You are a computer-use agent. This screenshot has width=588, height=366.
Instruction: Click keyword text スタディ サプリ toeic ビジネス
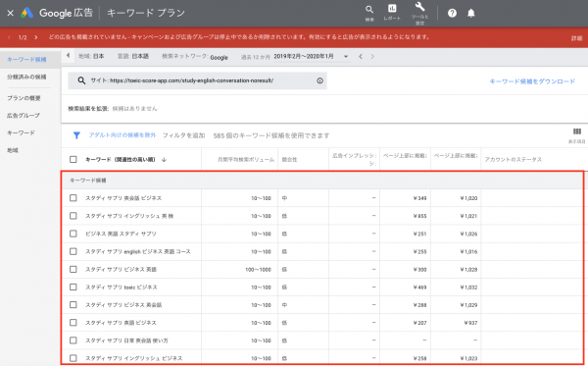122,288
